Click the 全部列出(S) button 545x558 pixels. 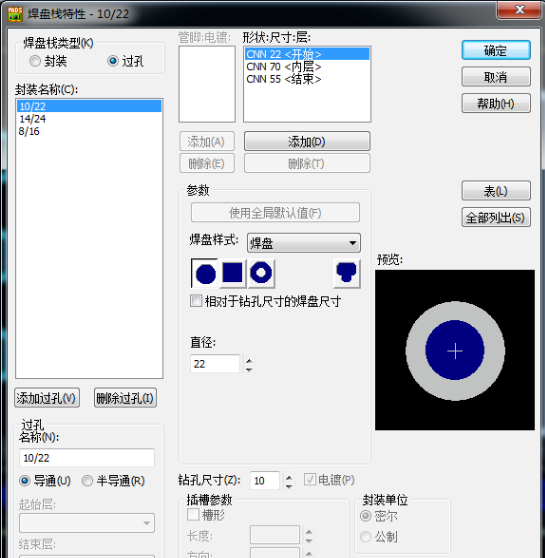pyautogui.click(x=496, y=217)
